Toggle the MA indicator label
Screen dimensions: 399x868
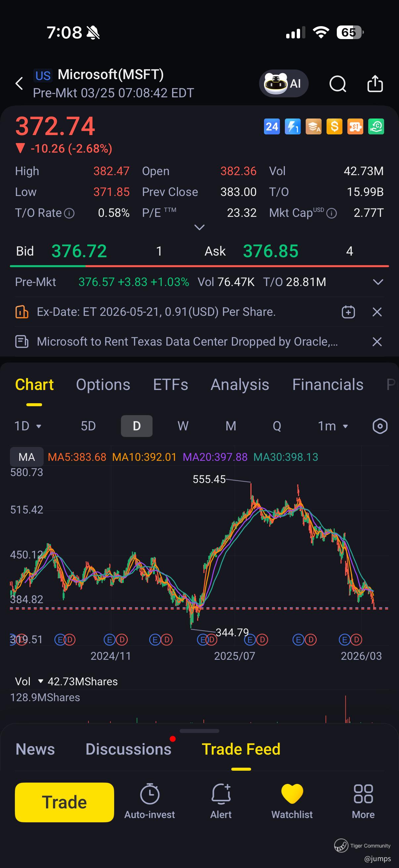click(26, 457)
